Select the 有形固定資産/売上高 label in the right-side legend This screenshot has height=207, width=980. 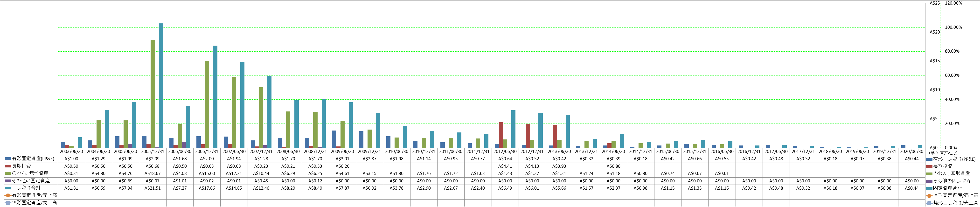956,195
